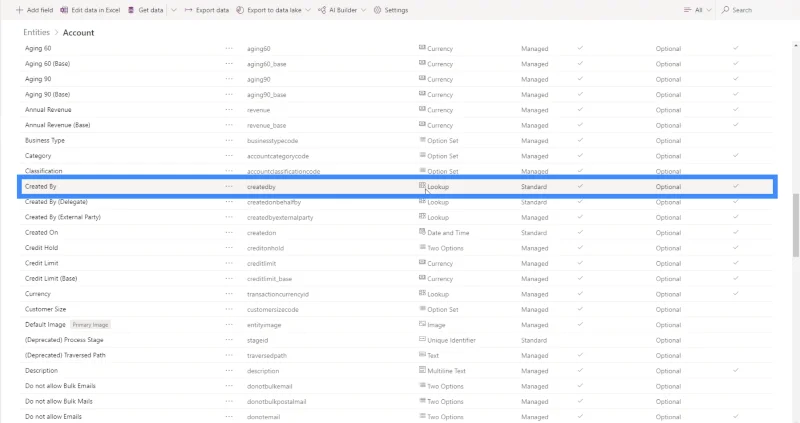Click currency icon in Aging 60 row
The height and width of the screenshot is (423, 800).
click(x=422, y=47)
